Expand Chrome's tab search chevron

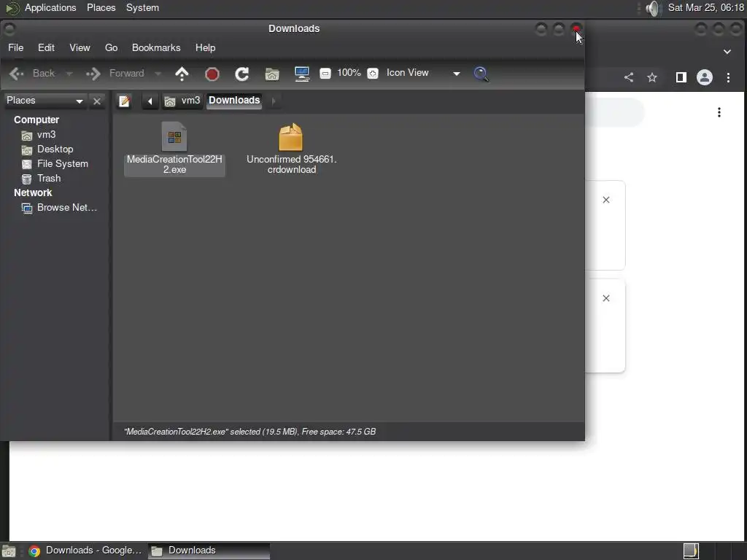tap(727, 52)
